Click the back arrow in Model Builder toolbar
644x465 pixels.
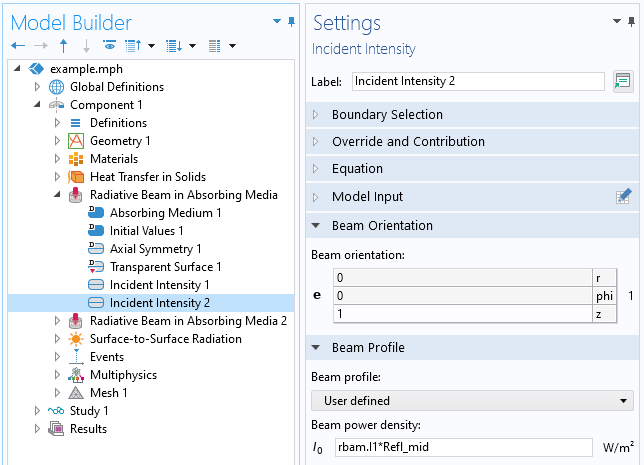18,45
